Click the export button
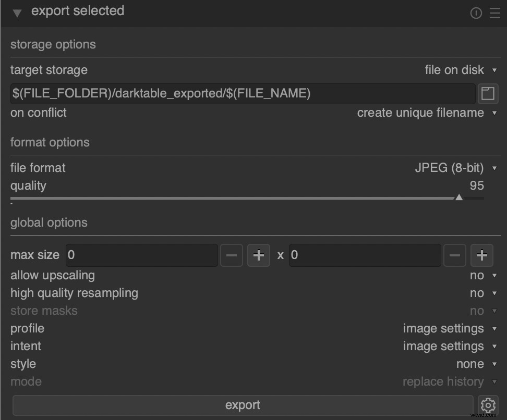 point(243,405)
